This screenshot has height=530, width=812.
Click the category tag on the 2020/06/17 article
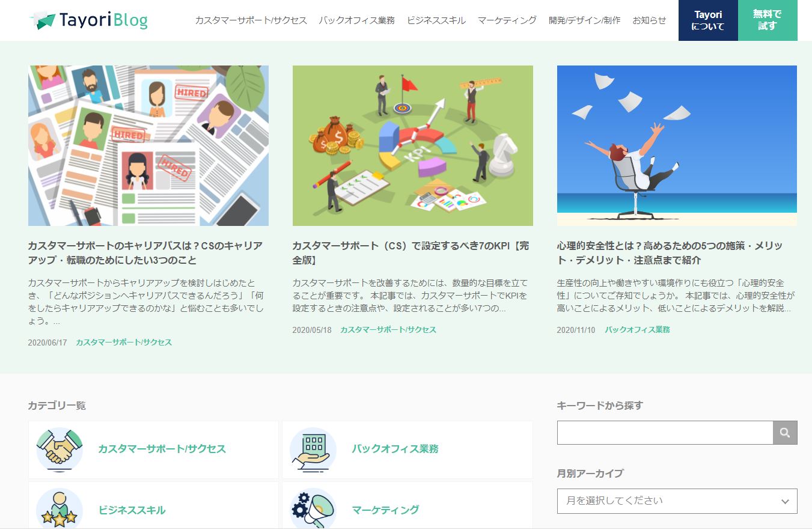coord(124,343)
